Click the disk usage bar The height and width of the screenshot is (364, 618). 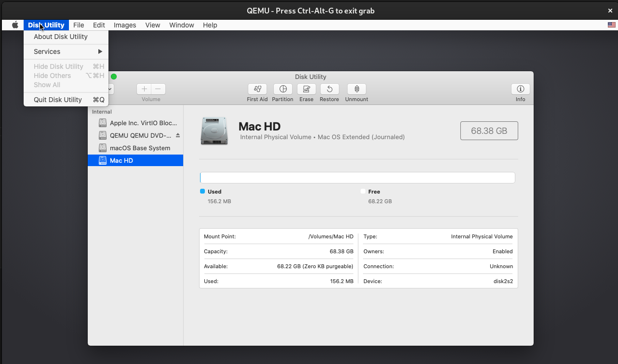(x=358, y=178)
